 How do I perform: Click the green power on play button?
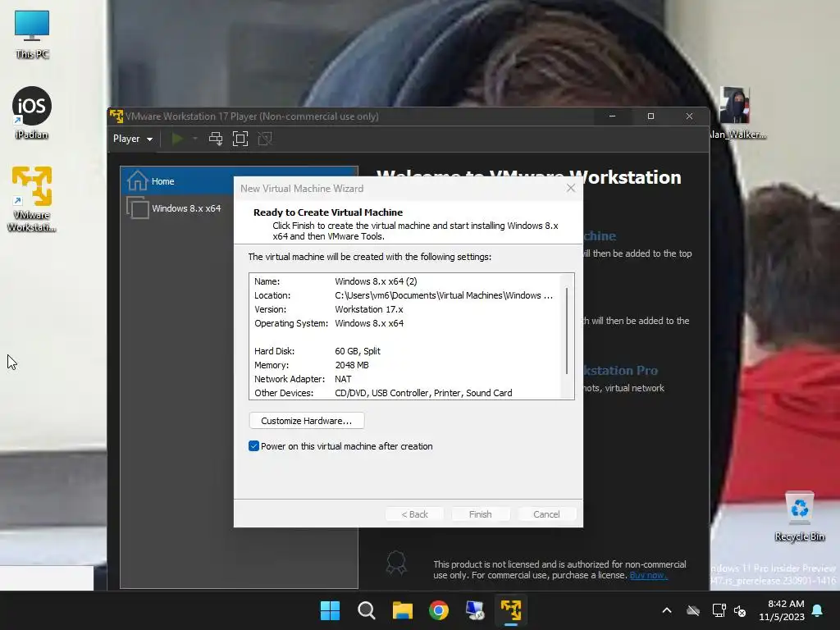[177, 139]
